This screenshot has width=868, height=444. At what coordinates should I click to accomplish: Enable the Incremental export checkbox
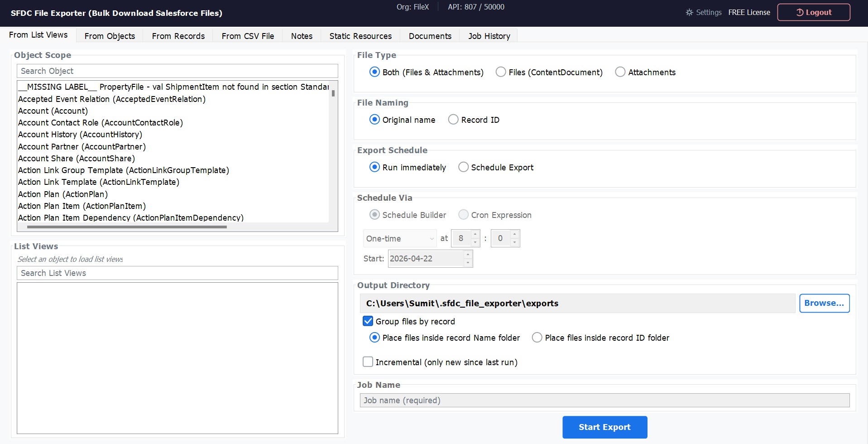(x=368, y=362)
